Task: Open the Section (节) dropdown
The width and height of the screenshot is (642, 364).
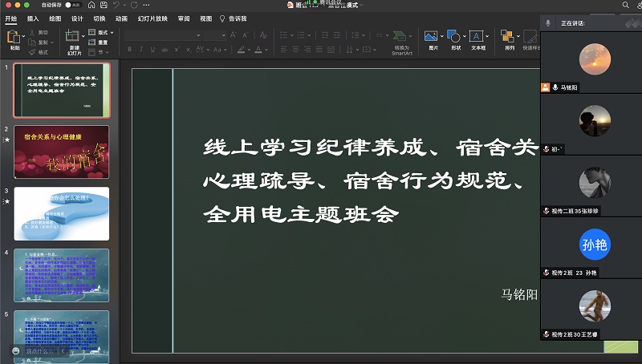Action: click(102, 51)
